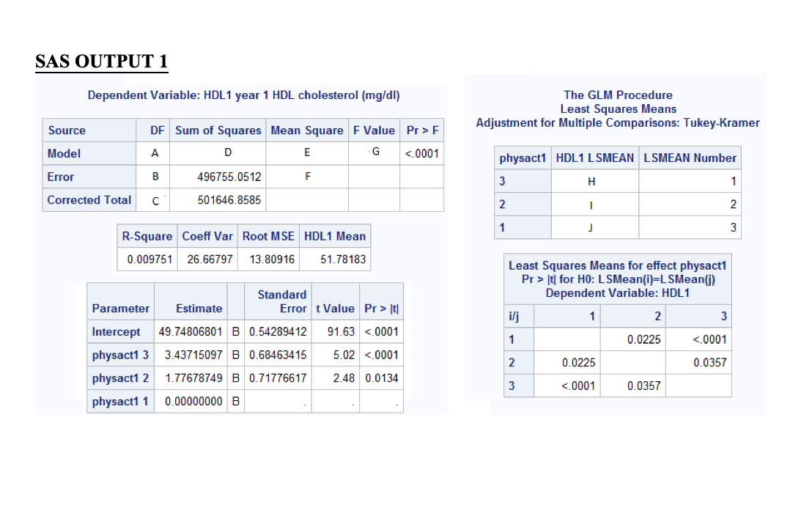Click the i/j header cell
The image size is (812, 516).
click(x=514, y=317)
